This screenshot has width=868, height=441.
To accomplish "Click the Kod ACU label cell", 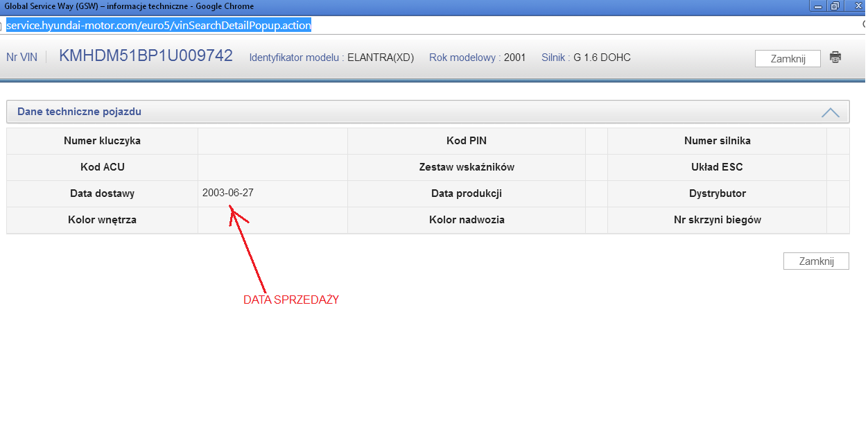I will click(103, 167).
